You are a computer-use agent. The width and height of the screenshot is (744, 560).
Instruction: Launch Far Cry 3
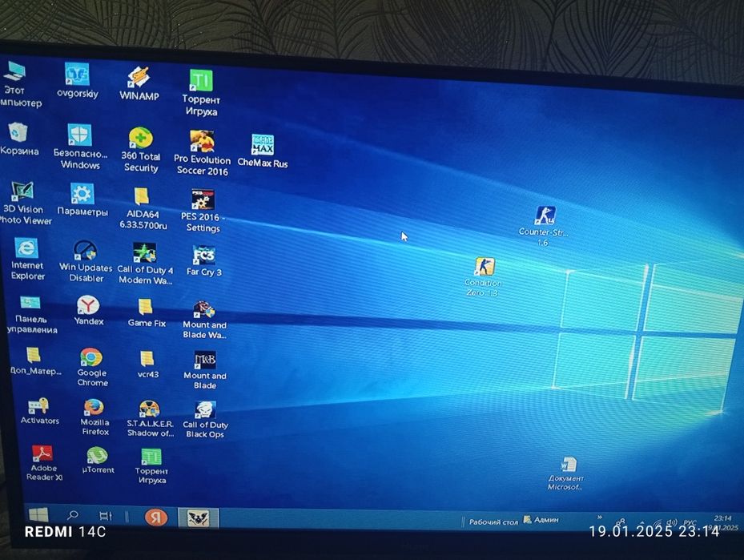tap(204, 261)
